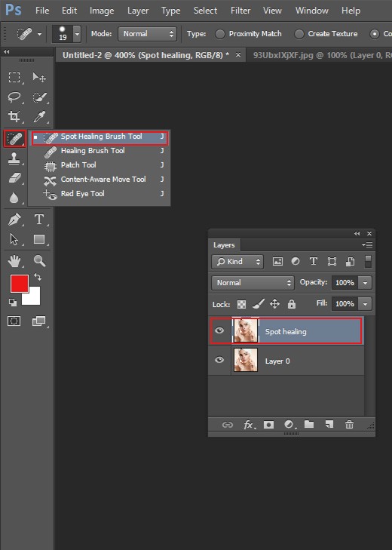Toggle layer filtering switch on or off

pos(368,262)
